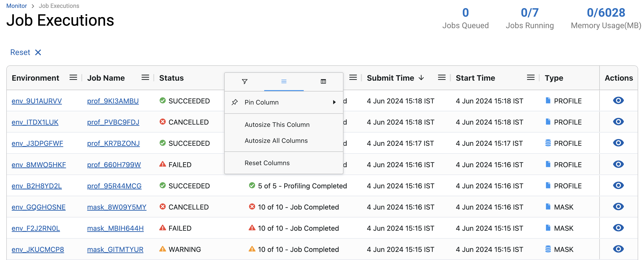
Task: Open Environment column menu icon
Action: (73, 78)
